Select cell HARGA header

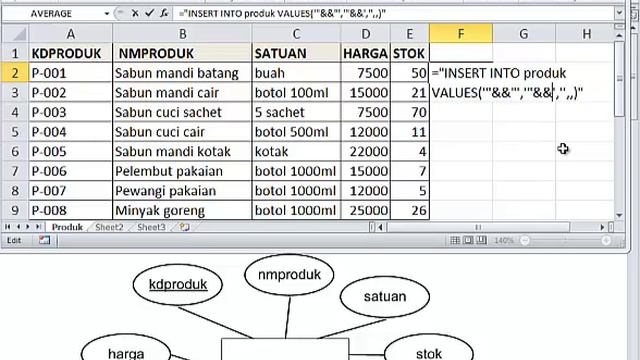[366, 53]
